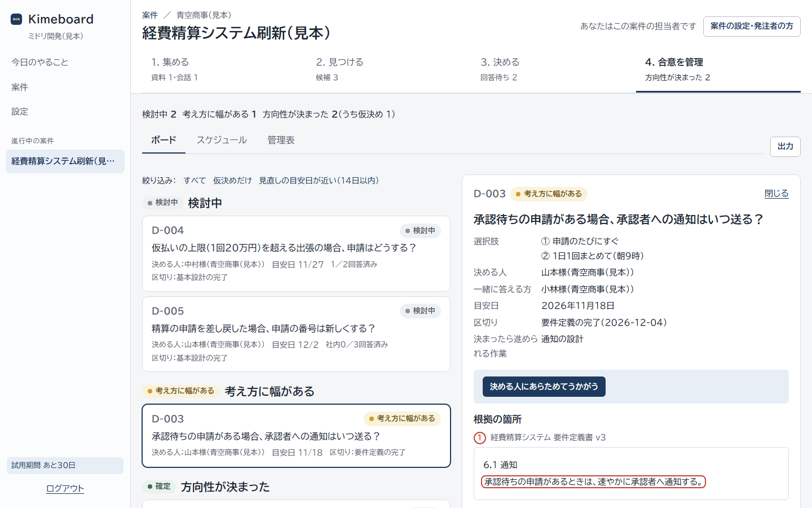Click the 考え方に幅がある badge in the detail panel
This screenshot has width=812, height=508.
point(549,194)
